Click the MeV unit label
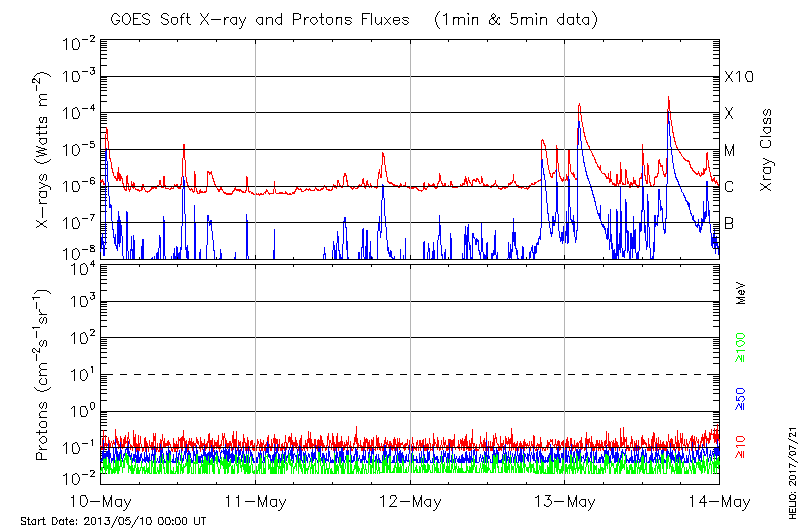This screenshot has width=800, height=530. tap(741, 293)
